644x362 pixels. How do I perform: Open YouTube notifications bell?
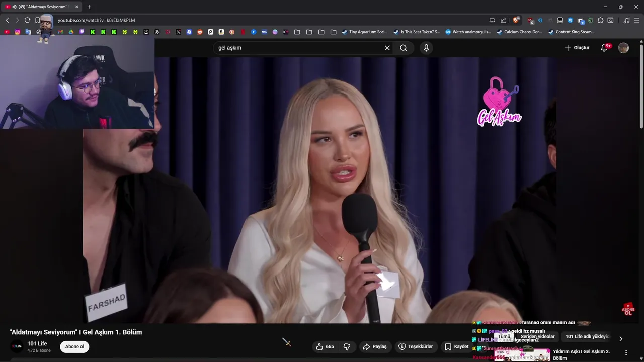click(x=604, y=48)
